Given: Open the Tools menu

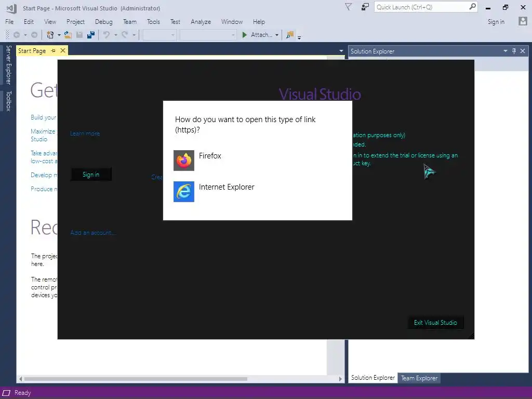Looking at the screenshot, I should [153, 22].
